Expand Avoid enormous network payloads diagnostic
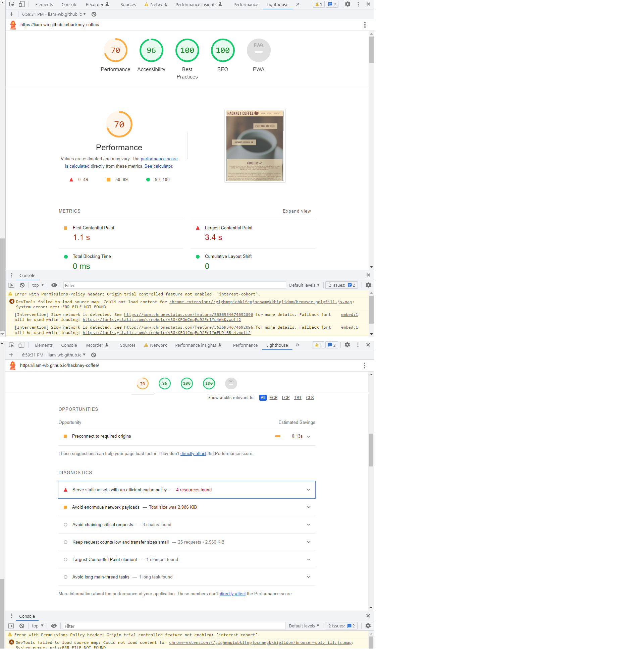Image resolution: width=644 pixels, height=668 pixels. (x=309, y=507)
